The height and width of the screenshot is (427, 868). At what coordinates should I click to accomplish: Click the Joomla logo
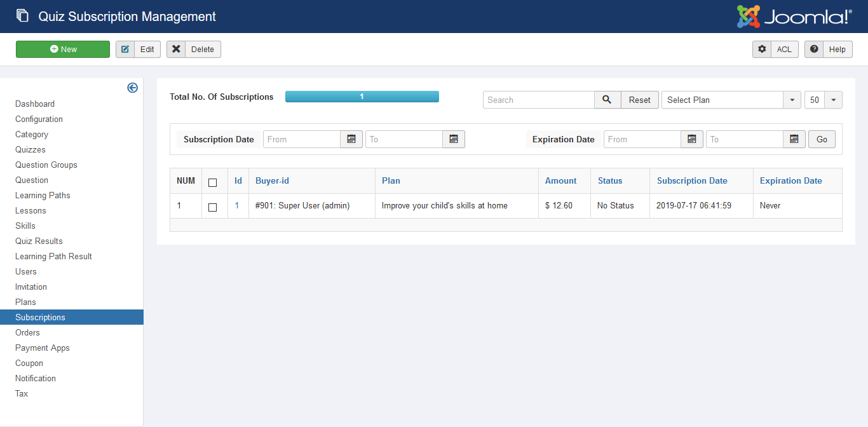pyautogui.click(x=794, y=17)
